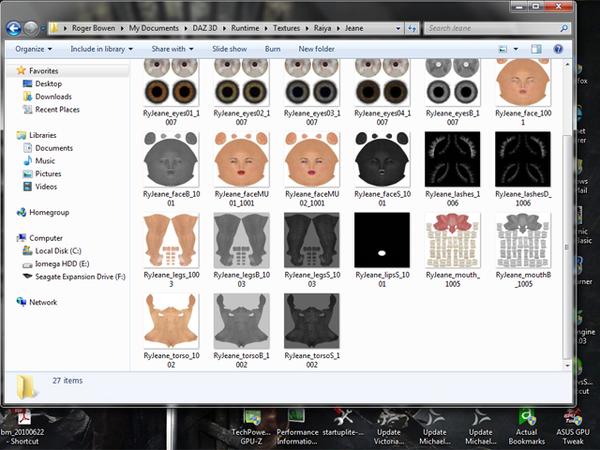Select the RyJeane_lashes_1006 thumbnail
This screenshot has height=450, width=600.
(453, 159)
